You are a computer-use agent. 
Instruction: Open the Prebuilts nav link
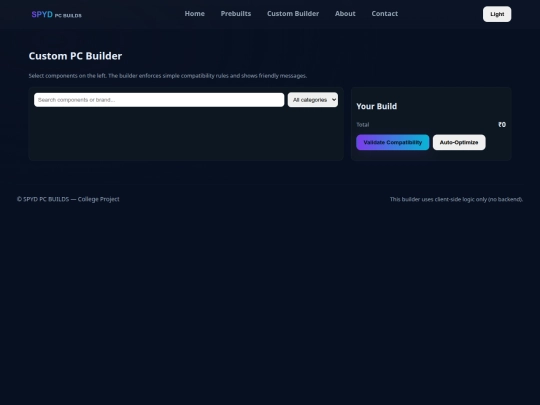(x=236, y=14)
